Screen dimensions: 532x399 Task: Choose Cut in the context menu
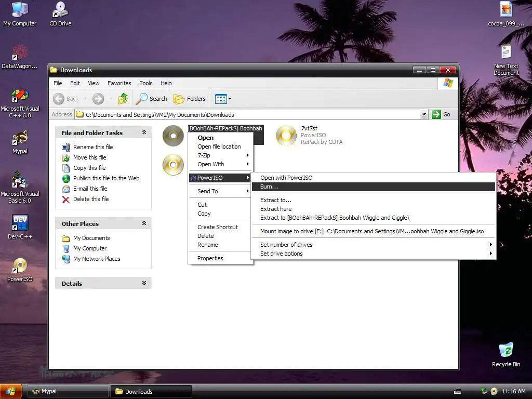220,205
